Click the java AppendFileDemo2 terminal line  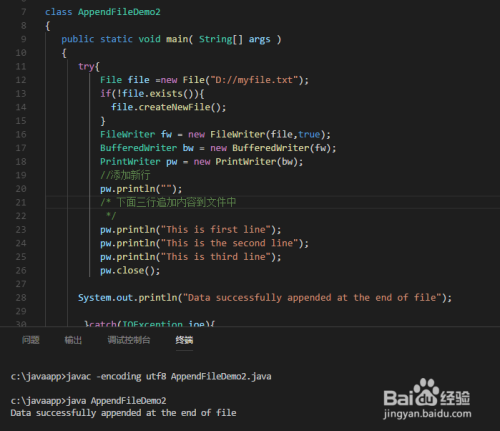point(88,401)
